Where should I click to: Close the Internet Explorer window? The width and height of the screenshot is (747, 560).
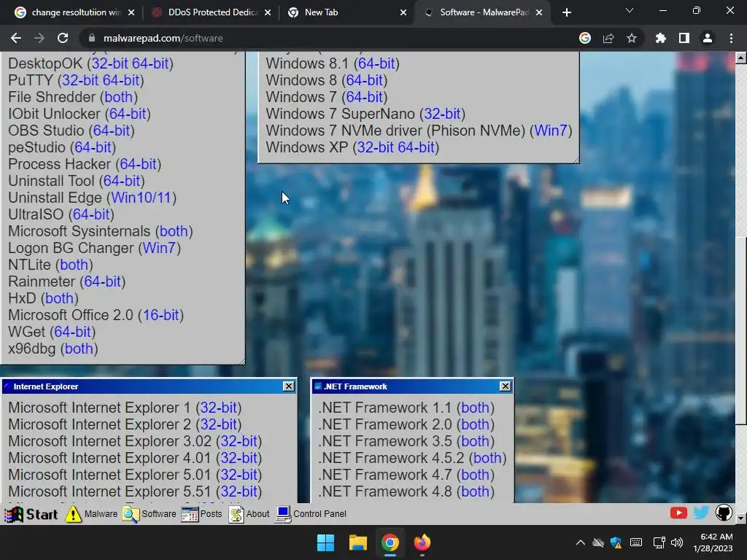pyautogui.click(x=289, y=386)
